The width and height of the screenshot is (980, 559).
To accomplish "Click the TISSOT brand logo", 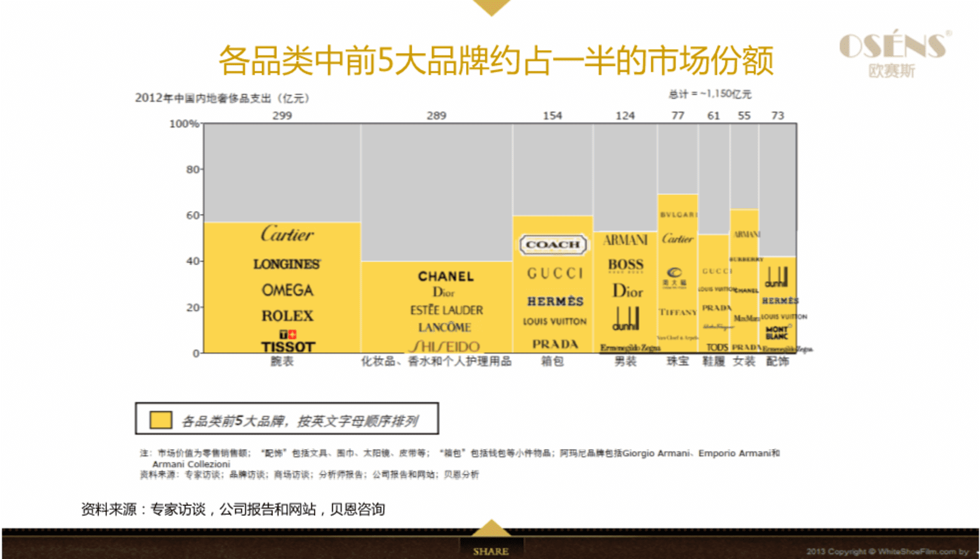I will [288, 342].
